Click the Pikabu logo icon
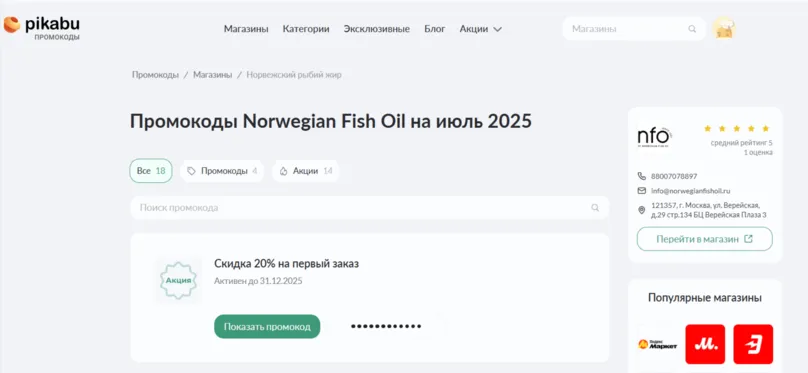 (11, 24)
